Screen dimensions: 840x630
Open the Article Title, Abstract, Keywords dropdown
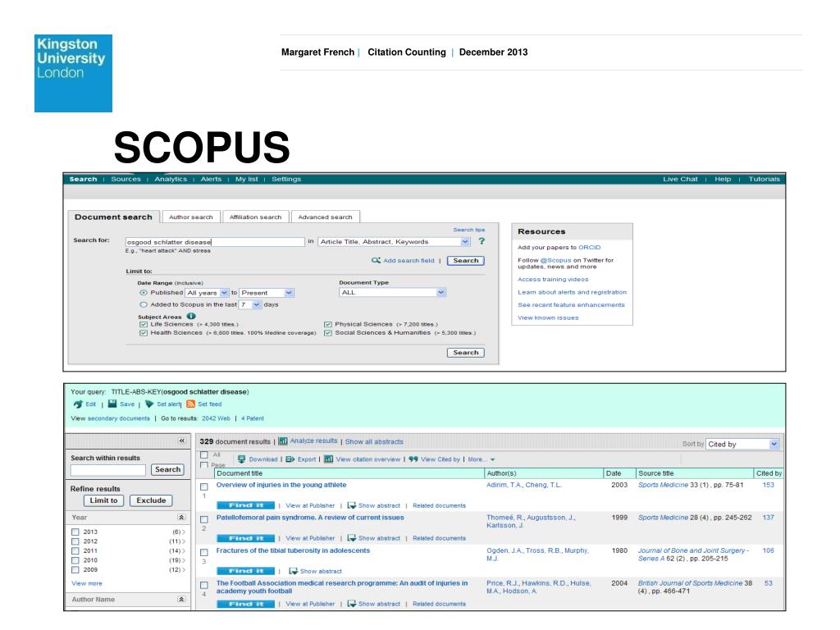point(395,242)
